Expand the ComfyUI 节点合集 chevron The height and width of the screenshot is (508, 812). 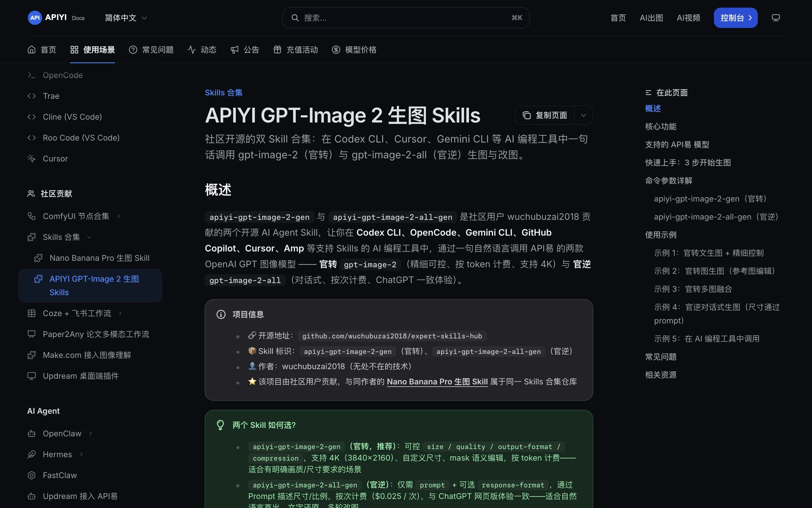click(x=118, y=216)
